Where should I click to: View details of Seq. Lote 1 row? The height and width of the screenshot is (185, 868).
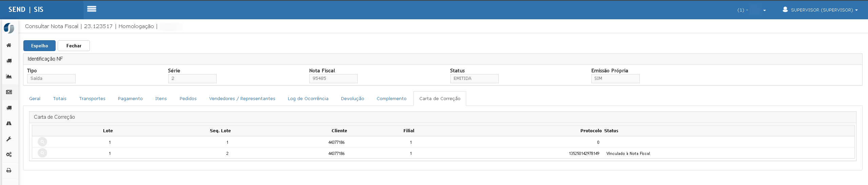coord(42,142)
